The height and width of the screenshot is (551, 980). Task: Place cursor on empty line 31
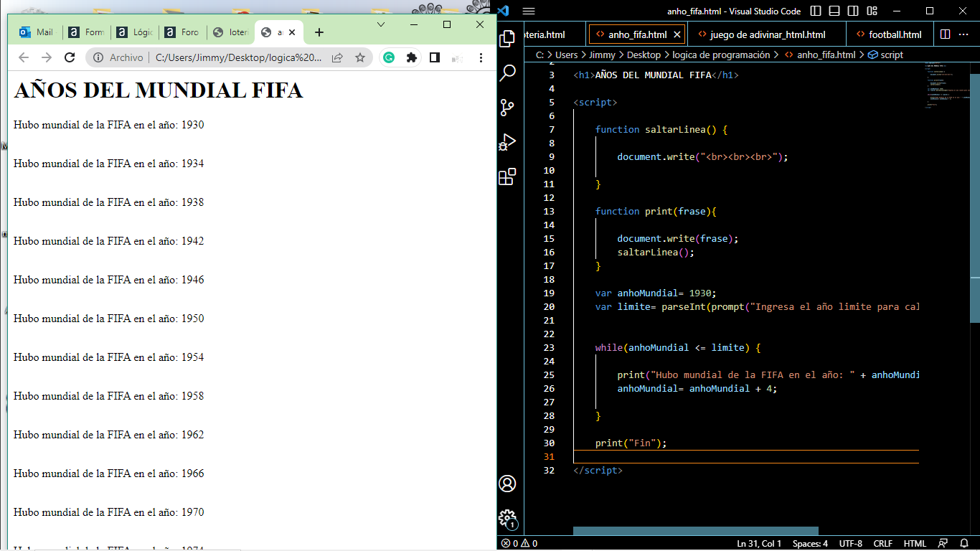(x=746, y=456)
